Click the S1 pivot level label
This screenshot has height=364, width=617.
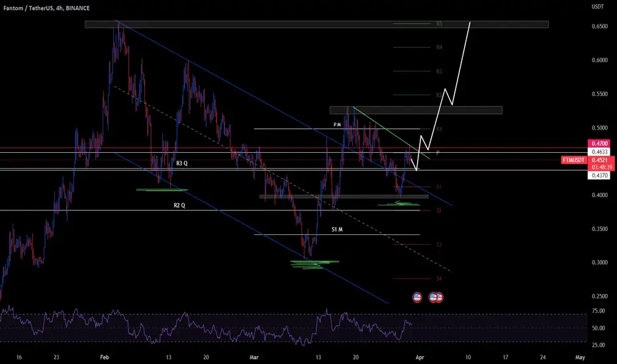[439, 187]
